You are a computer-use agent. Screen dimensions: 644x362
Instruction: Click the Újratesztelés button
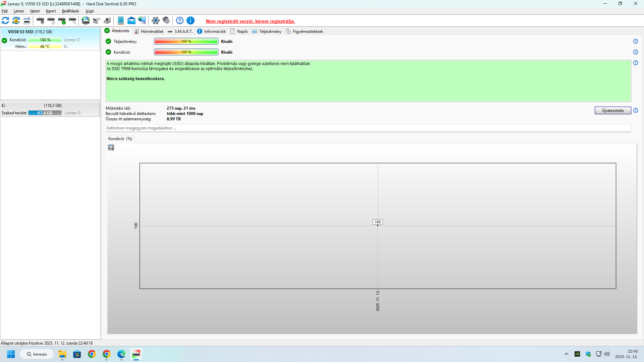pos(613,111)
